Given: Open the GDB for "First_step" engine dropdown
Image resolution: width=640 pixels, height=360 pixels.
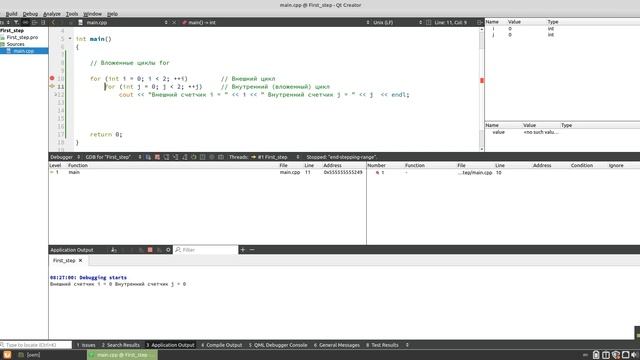Looking at the screenshot, I should tap(113, 157).
